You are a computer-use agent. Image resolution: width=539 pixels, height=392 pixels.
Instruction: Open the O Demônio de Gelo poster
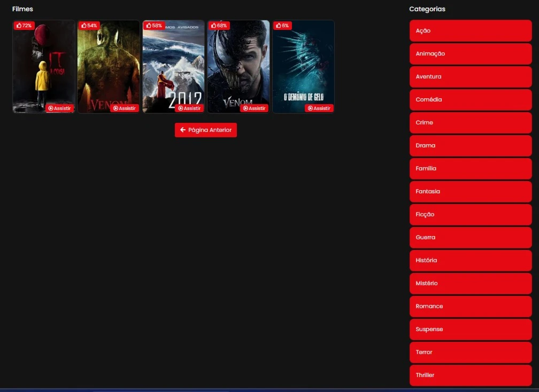[304, 67]
